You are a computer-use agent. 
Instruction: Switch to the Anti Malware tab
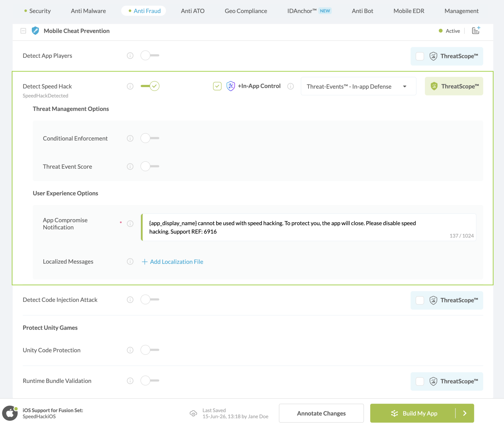point(88,11)
